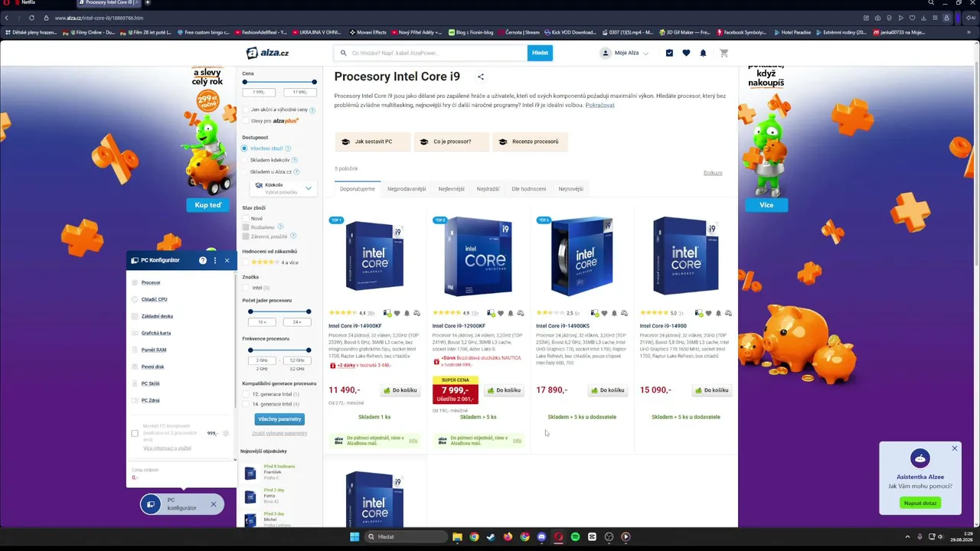Select 'Procesor' in PC Konfigurátor
This screenshot has width=980, height=551.
click(x=151, y=282)
